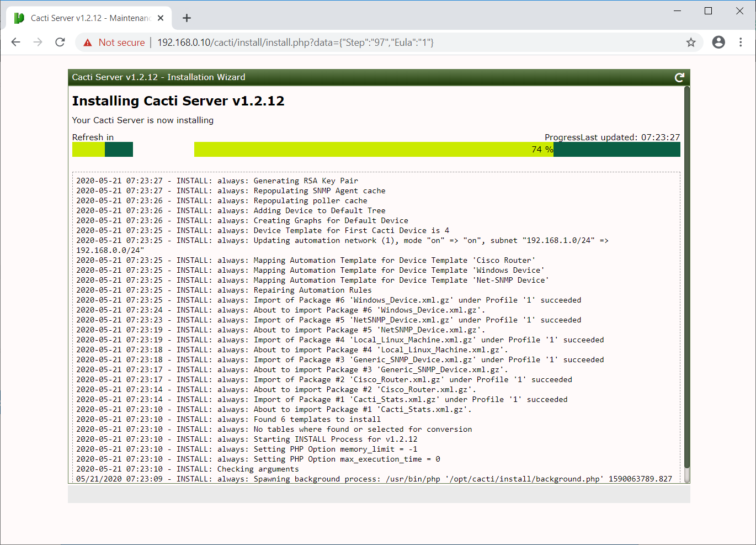
Task: Open a new browser tab
Action: (x=187, y=18)
